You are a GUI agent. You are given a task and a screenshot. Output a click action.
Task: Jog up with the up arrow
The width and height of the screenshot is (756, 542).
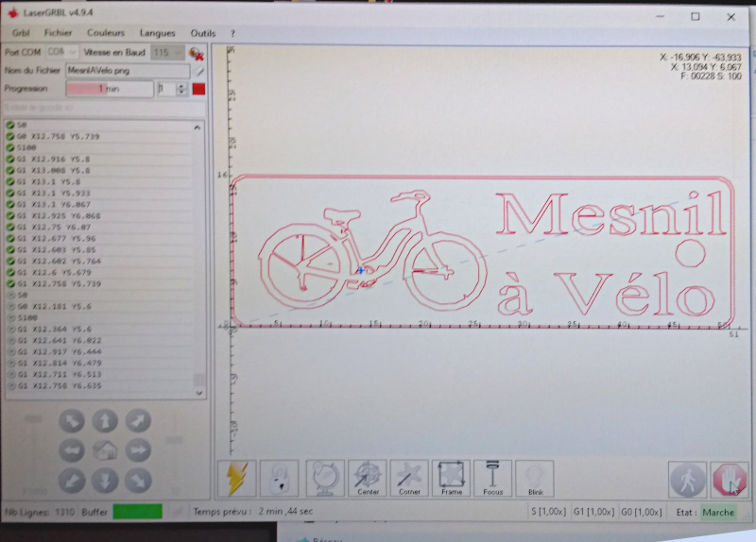click(105, 420)
